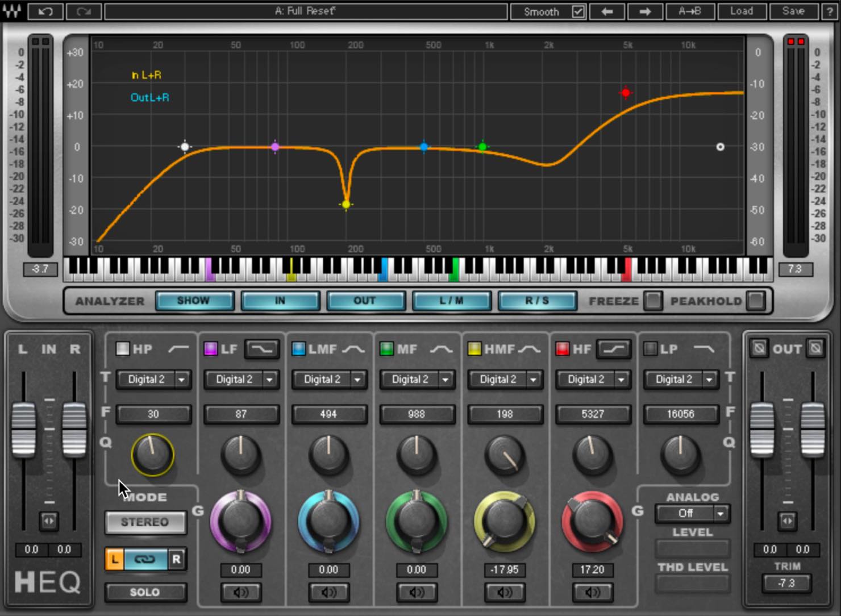Viewport: 841px width, 616px height.
Task: Solo the MF band speaker icon
Action: coord(417,592)
